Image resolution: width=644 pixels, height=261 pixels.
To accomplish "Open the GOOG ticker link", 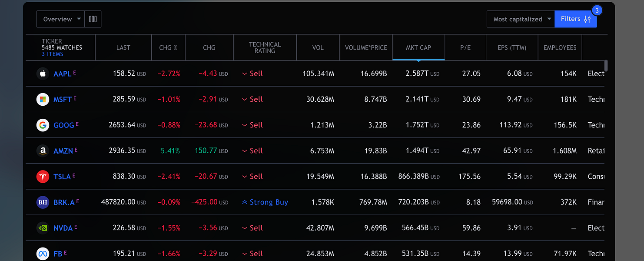I will coord(64,125).
